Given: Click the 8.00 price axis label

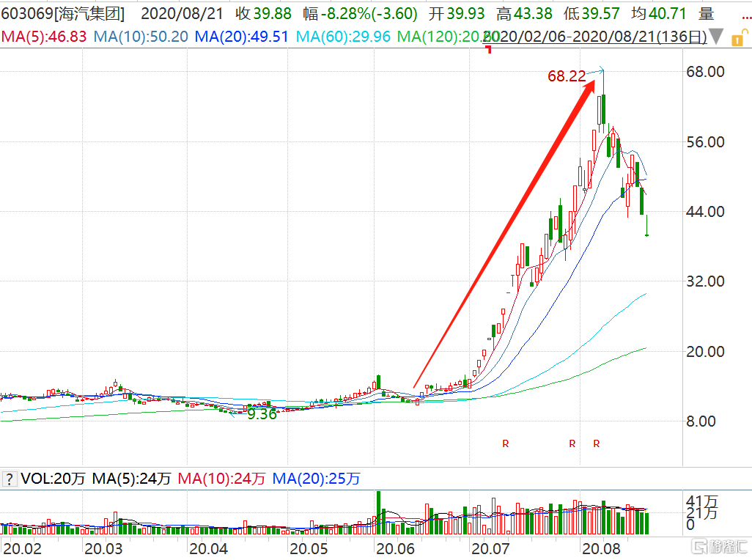Looking at the screenshot, I should (x=701, y=421).
